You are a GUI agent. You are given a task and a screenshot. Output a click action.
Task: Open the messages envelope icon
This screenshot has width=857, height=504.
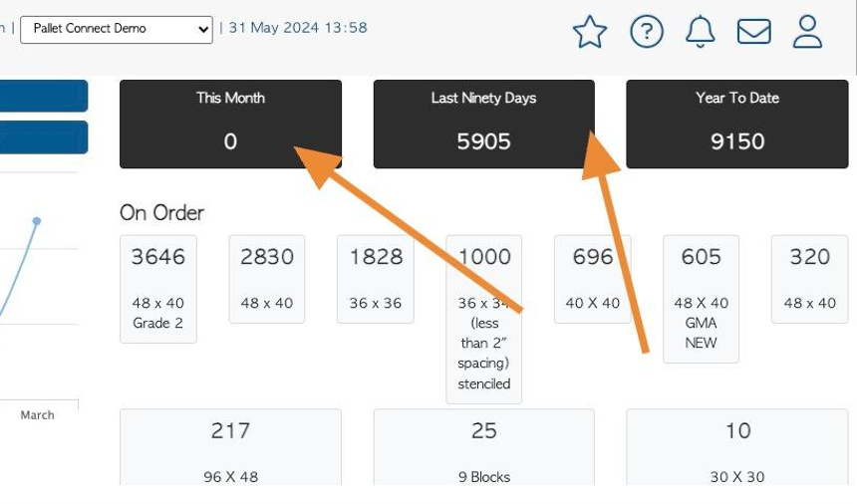click(x=753, y=32)
